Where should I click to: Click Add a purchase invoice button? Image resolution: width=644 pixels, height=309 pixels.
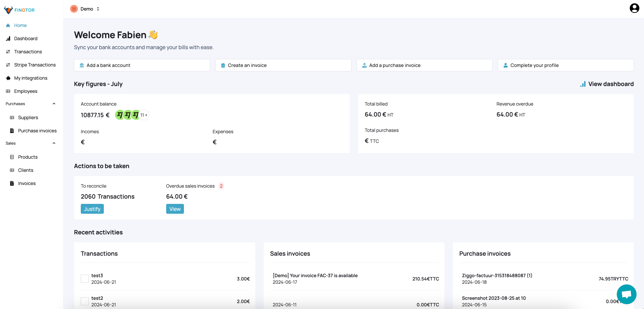tap(425, 65)
